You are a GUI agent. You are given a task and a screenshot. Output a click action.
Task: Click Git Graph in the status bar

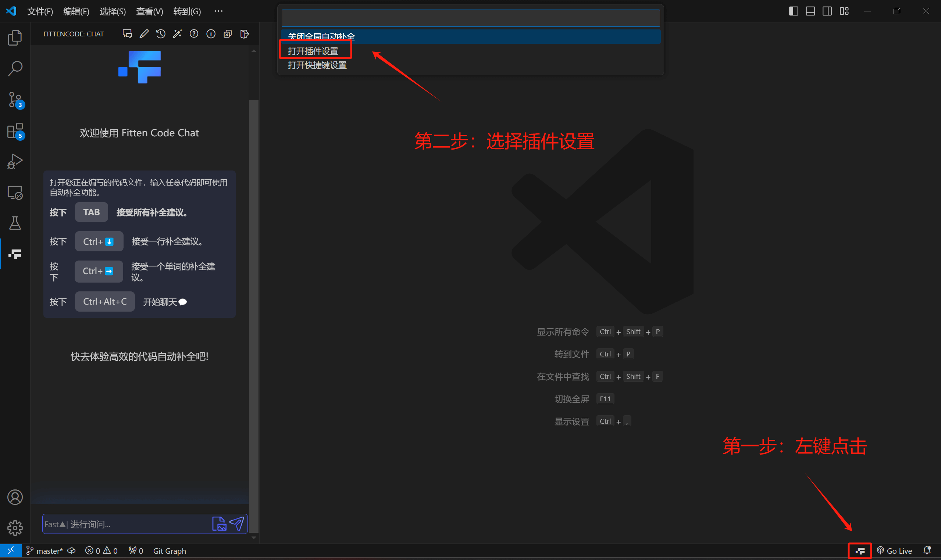(170, 550)
